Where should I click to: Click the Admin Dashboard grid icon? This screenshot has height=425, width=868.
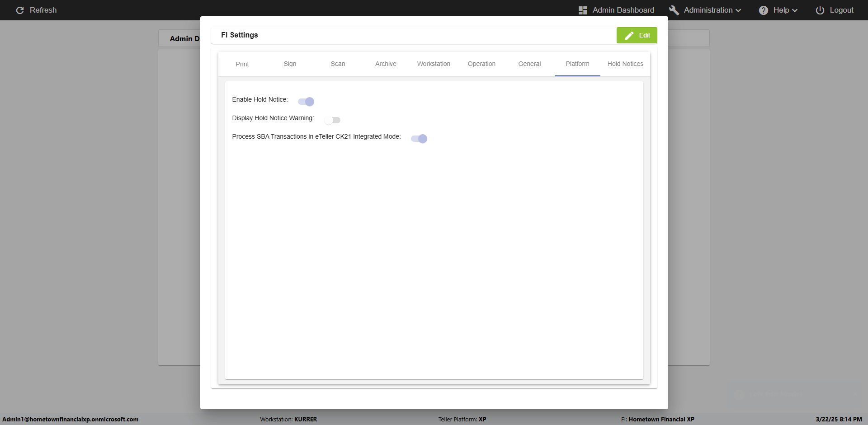583,10
